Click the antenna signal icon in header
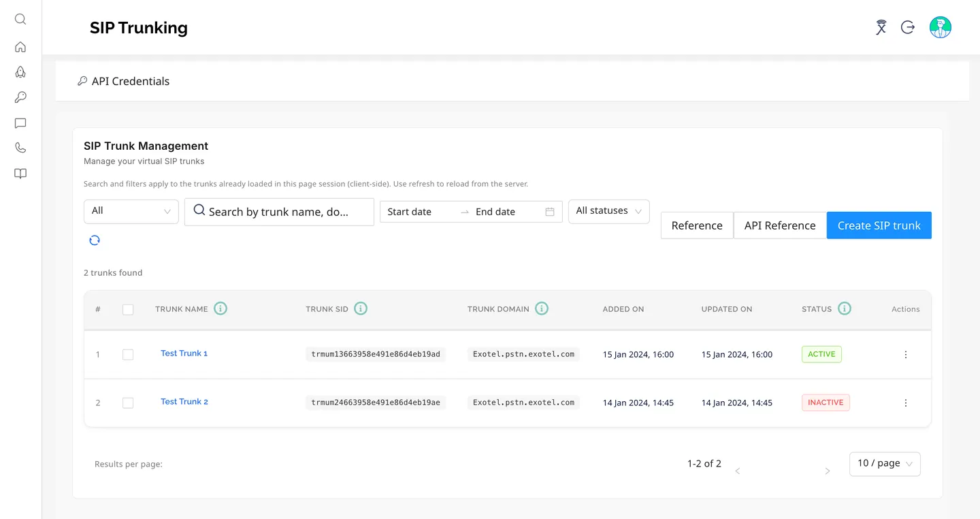This screenshot has height=519, width=980. pos(881,27)
